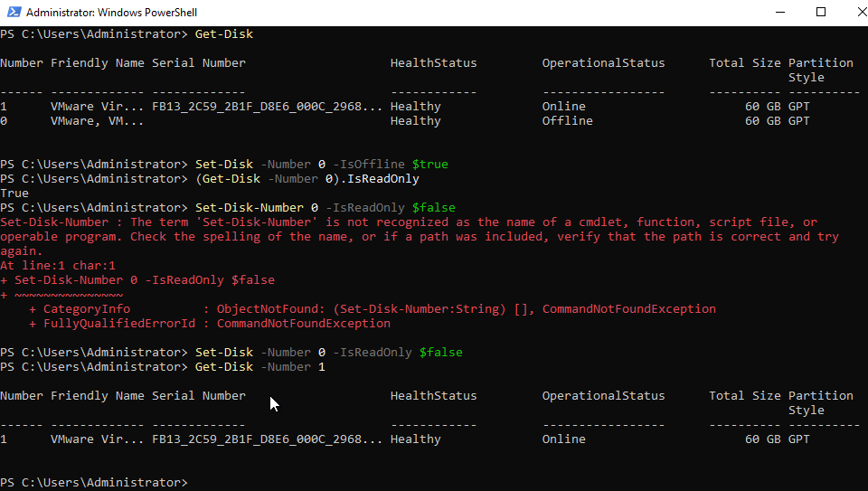This screenshot has width=868, height=491.
Task: Maximize the PowerShell window
Action: point(821,12)
